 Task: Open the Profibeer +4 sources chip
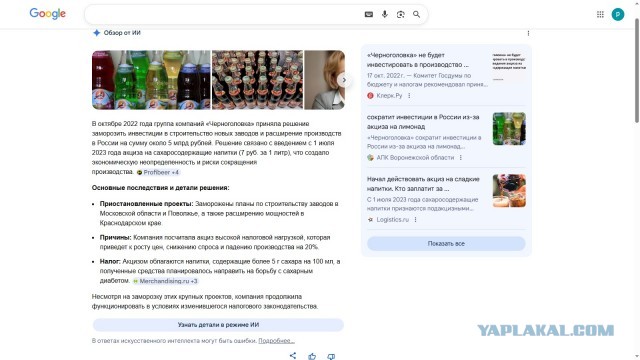[158, 172]
